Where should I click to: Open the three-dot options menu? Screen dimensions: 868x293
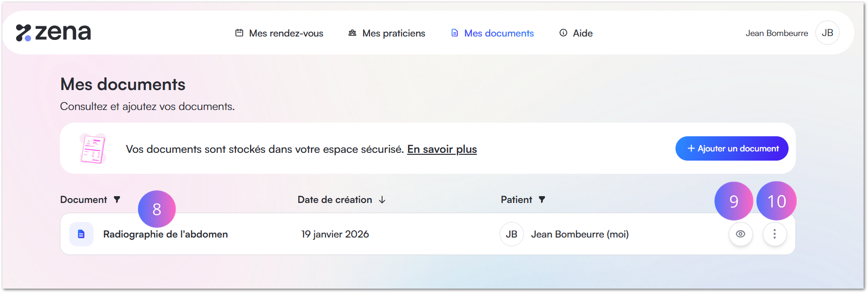774,234
